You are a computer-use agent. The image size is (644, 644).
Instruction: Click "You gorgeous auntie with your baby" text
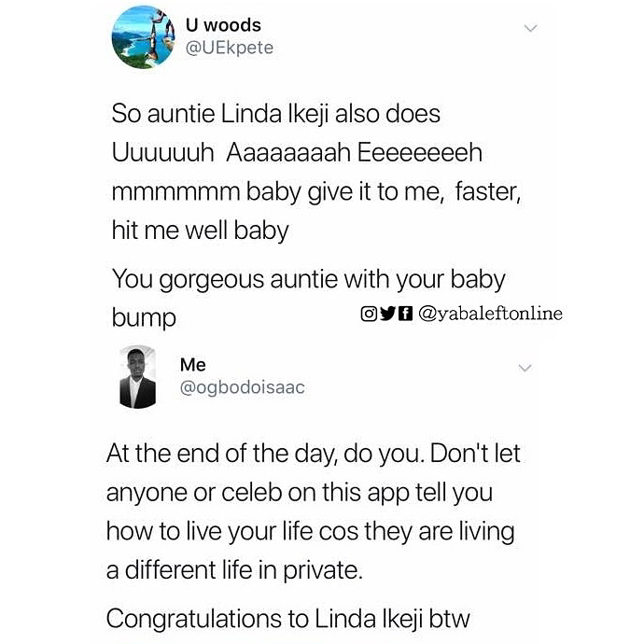(308, 278)
